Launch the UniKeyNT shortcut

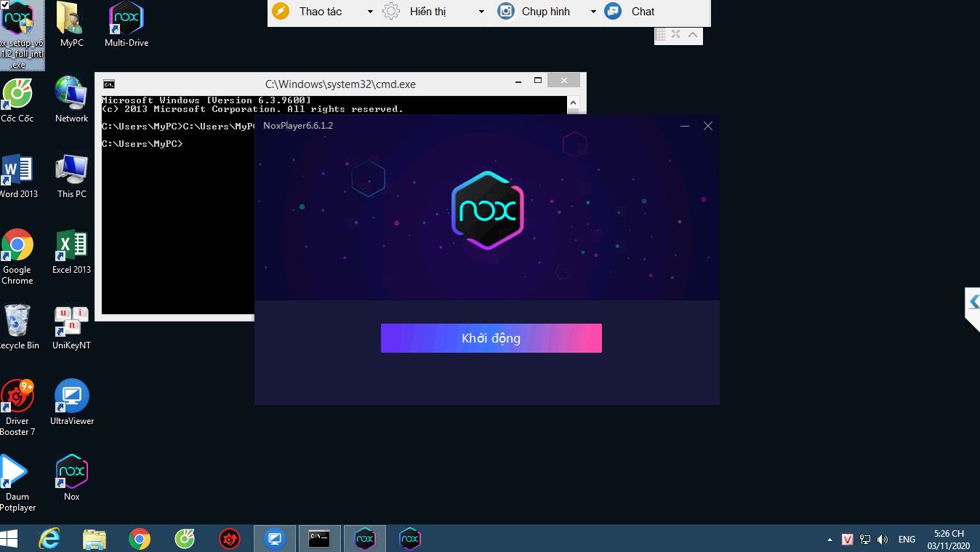click(71, 327)
